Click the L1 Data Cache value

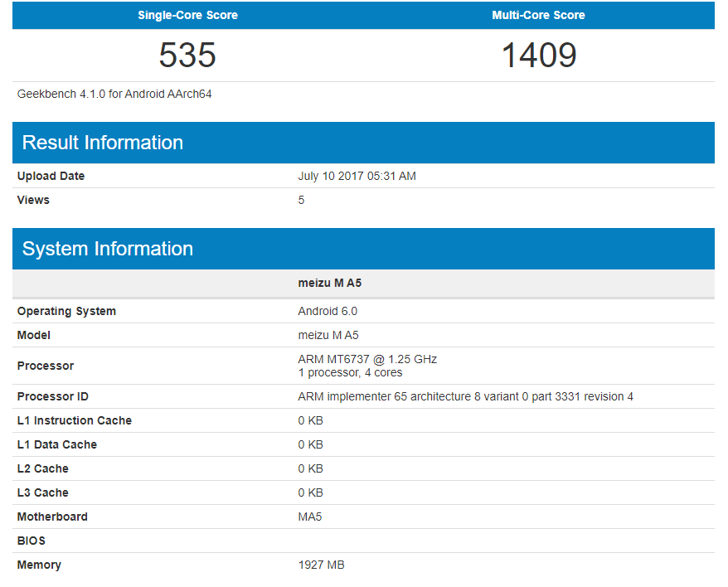pyautogui.click(x=309, y=444)
